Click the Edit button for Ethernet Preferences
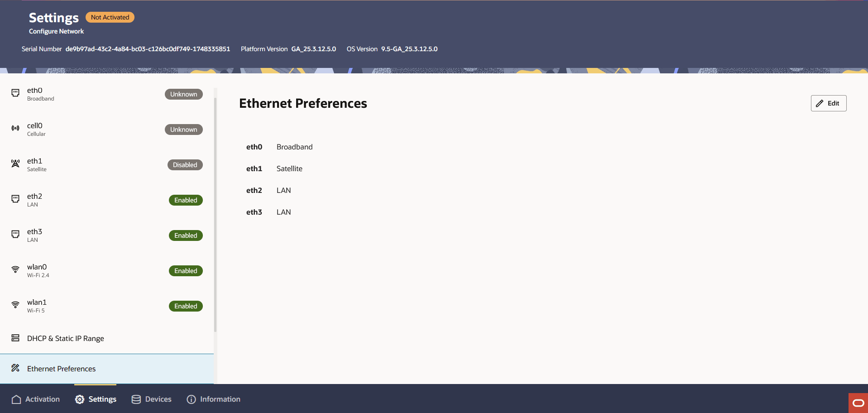868x413 pixels. pos(828,103)
